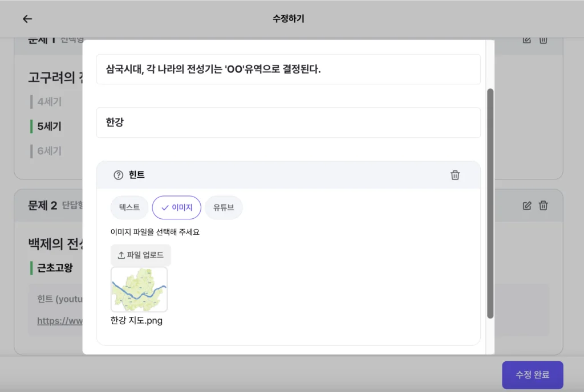Keep 이미지 selected as hint type
The width and height of the screenshot is (584, 392).
pos(177,207)
